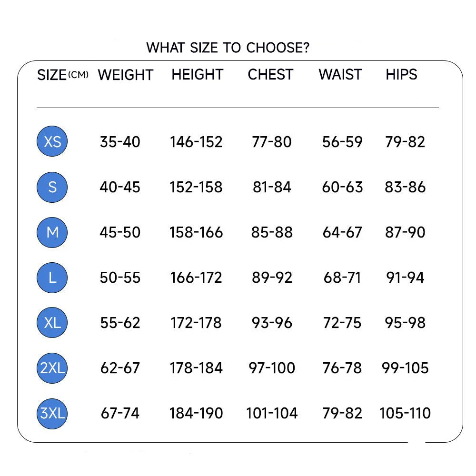Select height value 158-166 in M row
Screen dimensions: 476x476
196,232
